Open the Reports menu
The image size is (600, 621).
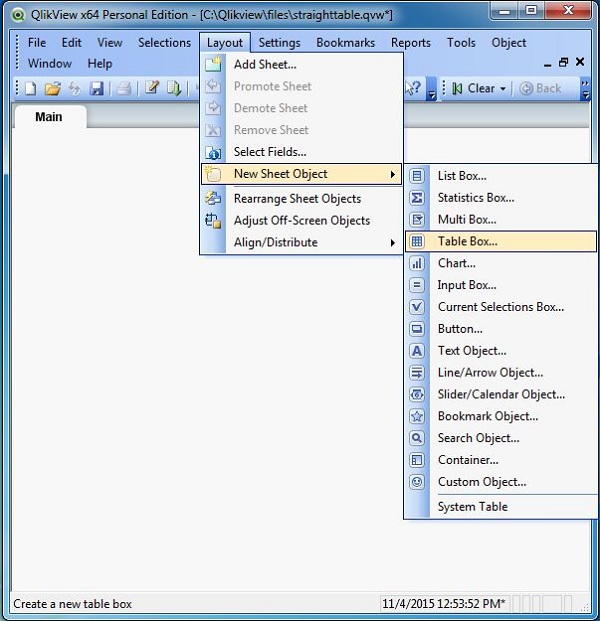pos(411,42)
